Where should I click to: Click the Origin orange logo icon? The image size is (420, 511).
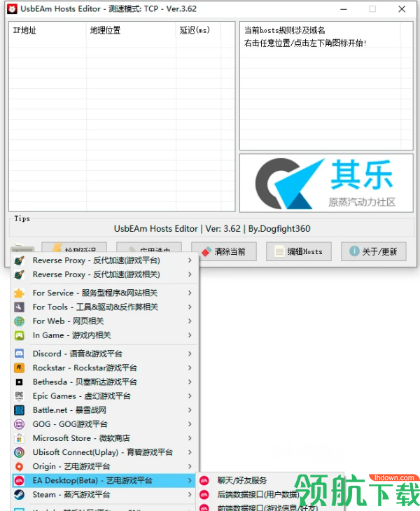[19, 466]
